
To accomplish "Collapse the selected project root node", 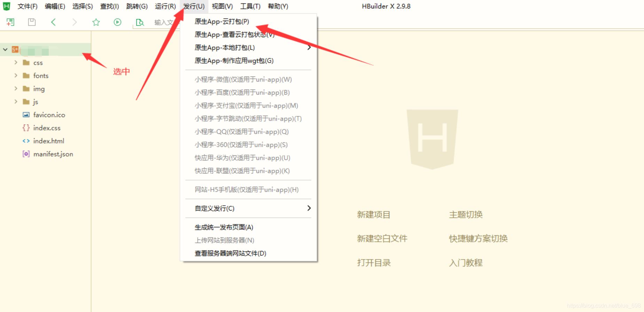I will coord(5,49).
